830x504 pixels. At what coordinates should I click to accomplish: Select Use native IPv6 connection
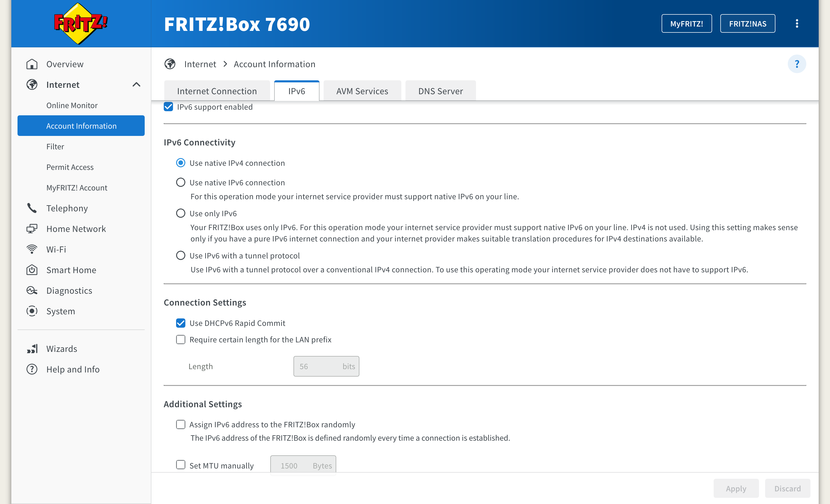(181, 183)
